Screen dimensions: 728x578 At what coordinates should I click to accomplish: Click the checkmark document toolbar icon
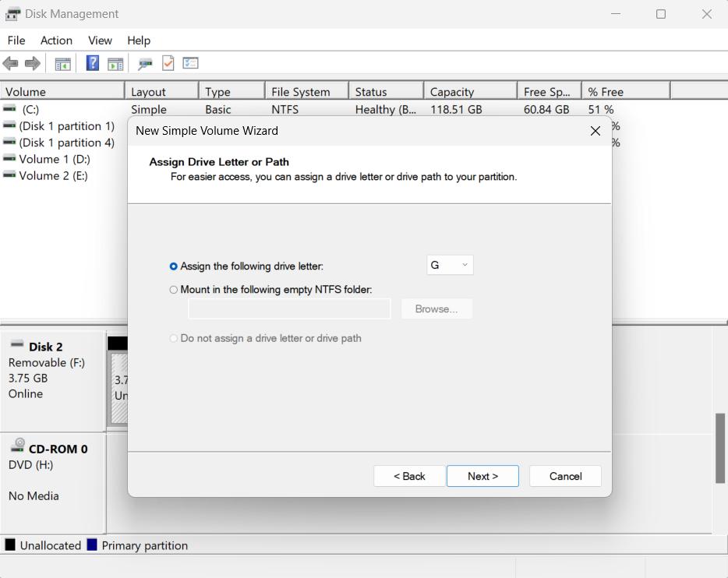[x=168, y=64]
